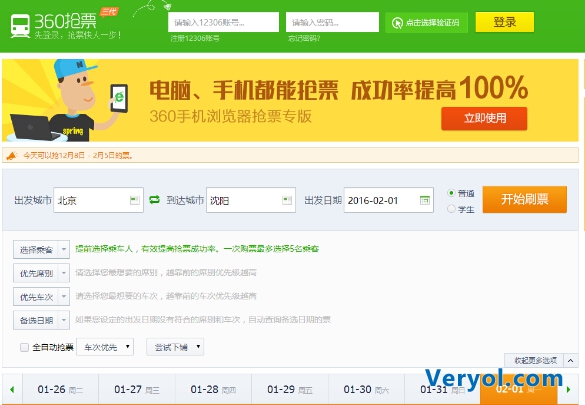Select the 学生 radio button
This screenshot has height=405, width=585.
click(451, 209)
